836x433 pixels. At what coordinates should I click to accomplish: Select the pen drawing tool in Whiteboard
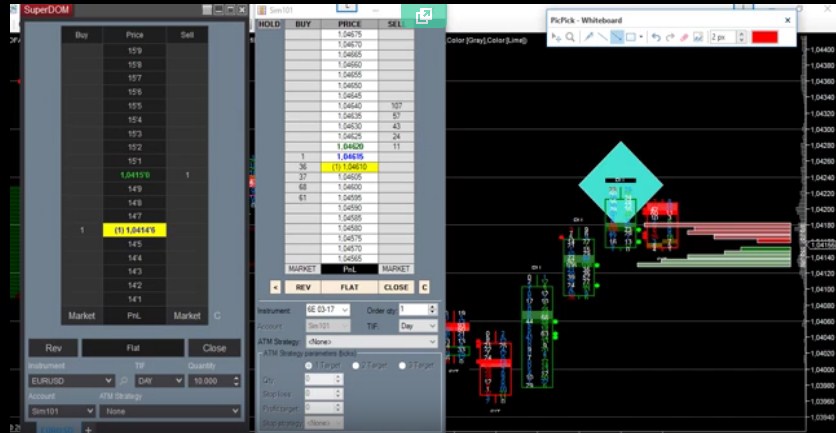pos(589,37)
